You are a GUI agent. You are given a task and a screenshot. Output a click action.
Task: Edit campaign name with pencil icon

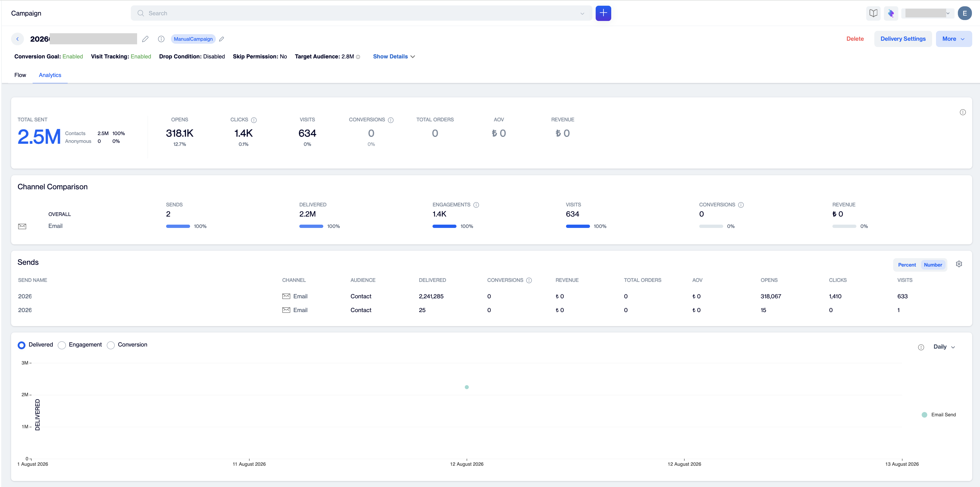tap(145, 39)
